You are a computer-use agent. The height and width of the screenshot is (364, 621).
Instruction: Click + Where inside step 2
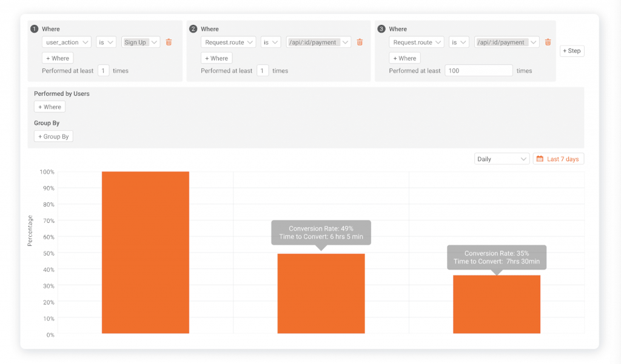tap(217, 58)
